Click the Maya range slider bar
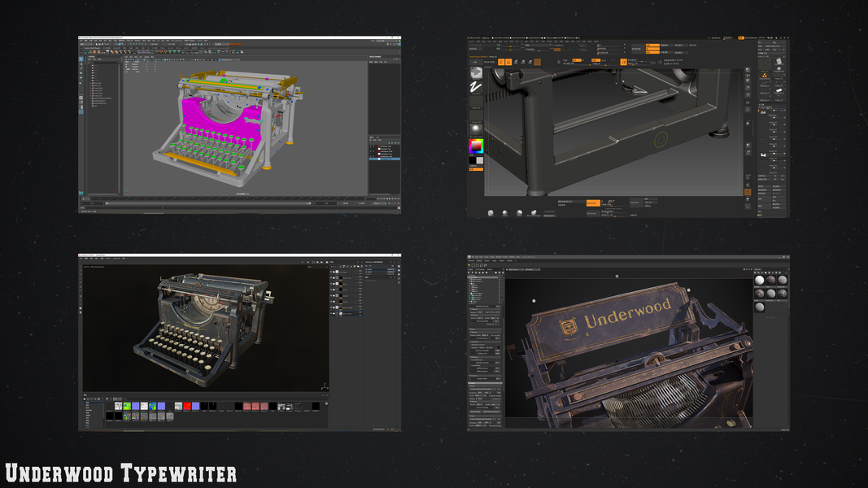Screen dimensions: 868x488 [x=207, y=203]
